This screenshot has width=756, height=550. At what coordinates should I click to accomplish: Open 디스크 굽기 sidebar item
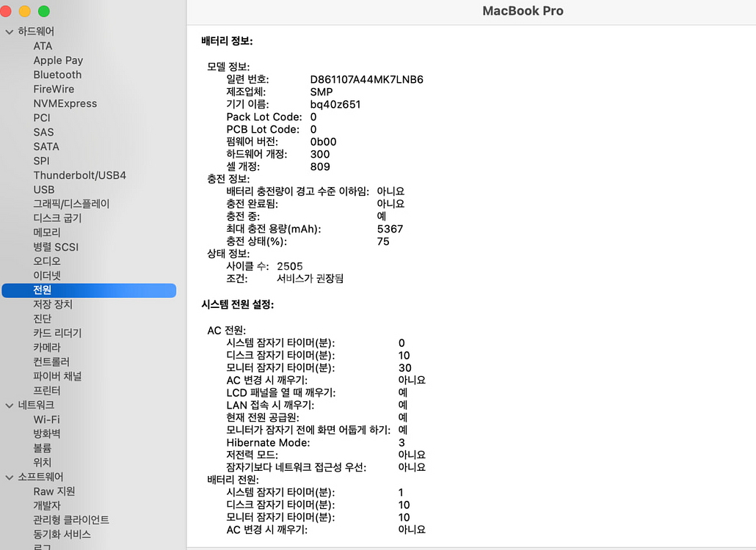[57, 219]
